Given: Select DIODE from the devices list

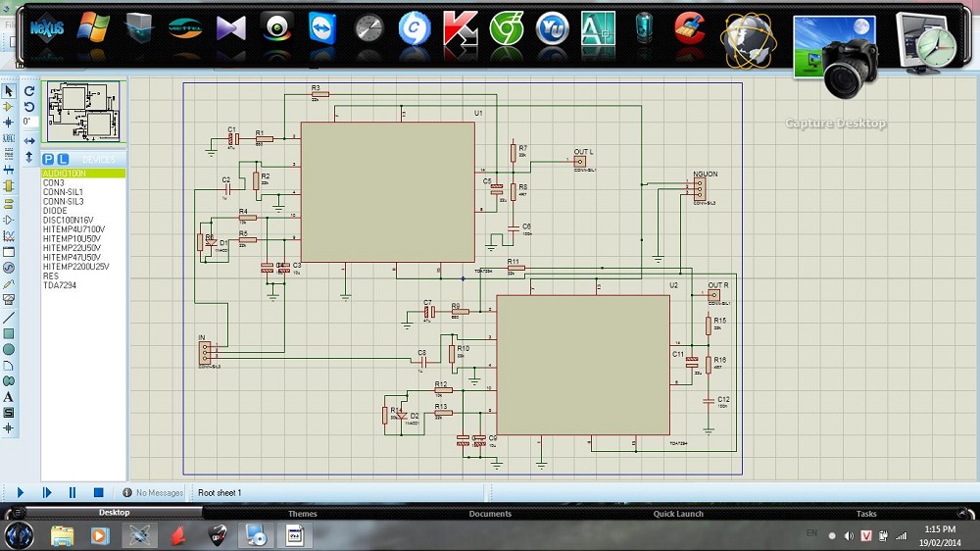Looking at the screenshot, I should tap(55, 211).
